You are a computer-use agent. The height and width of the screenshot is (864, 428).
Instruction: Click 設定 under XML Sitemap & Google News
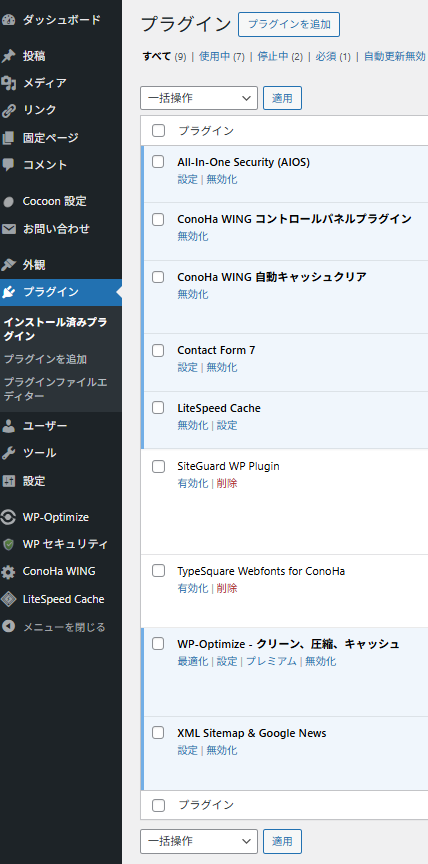pyautogui.click(x=187, y=750)
